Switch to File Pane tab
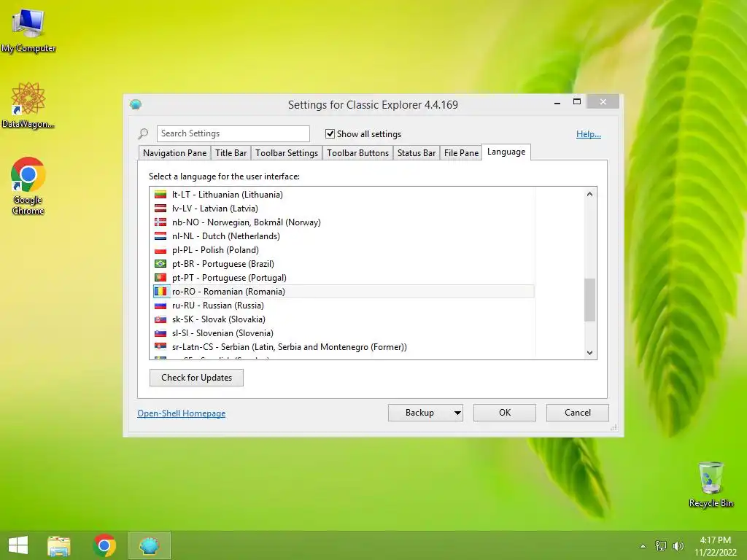The image size is (747, 560). [461, 153]
